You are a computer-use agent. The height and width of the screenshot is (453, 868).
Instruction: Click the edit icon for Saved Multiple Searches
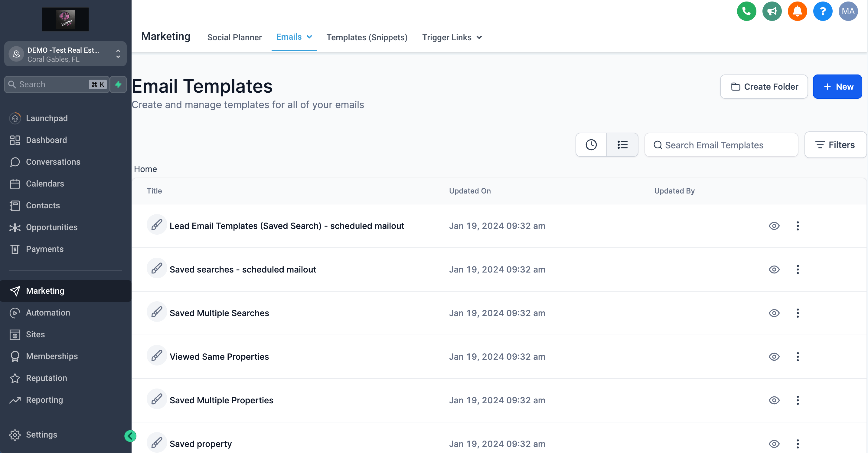157,312
